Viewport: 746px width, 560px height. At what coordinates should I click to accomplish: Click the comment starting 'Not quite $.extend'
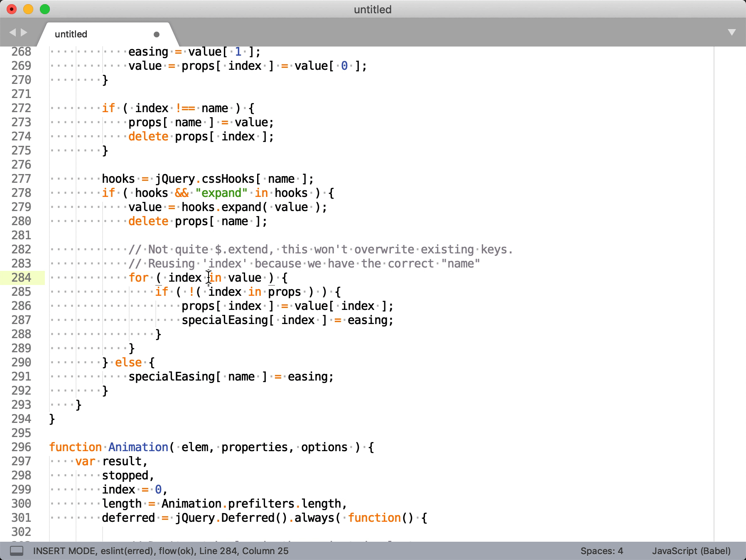coord(321,249)
